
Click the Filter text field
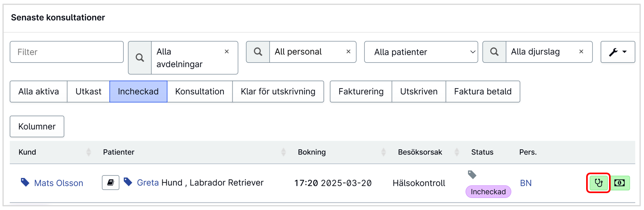(67, 52)
